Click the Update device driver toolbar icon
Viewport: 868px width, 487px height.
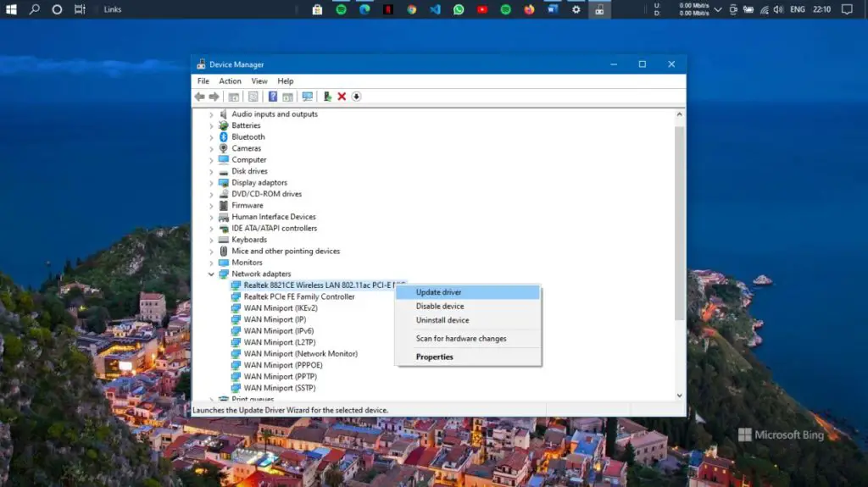(327, 97)
